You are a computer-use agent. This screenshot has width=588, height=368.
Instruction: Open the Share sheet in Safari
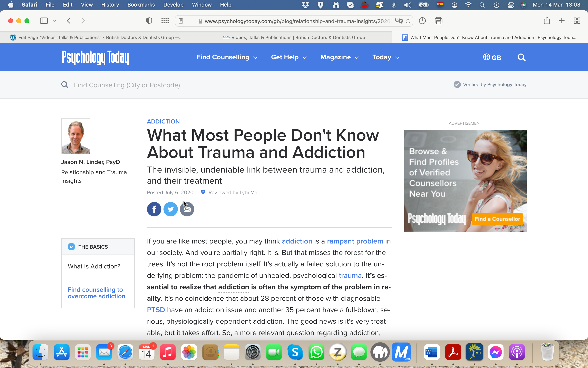547,20
